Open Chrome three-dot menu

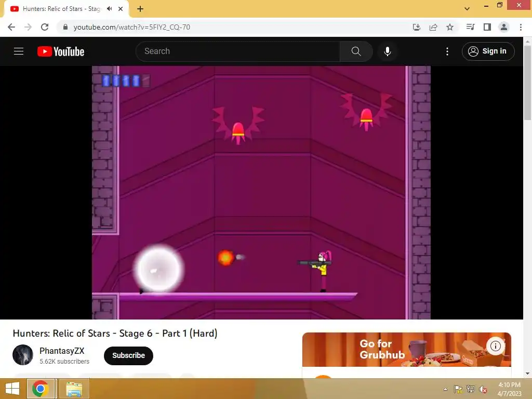(521, 27)
